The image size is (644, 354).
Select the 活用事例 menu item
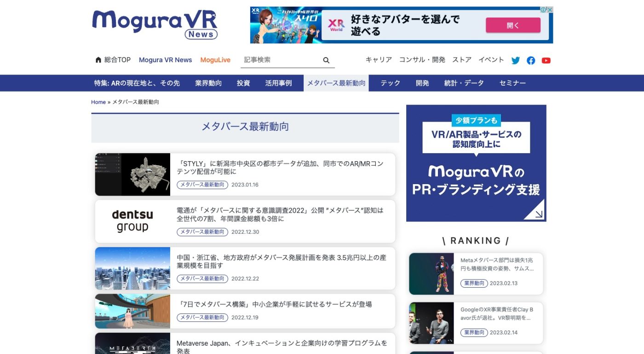click(278, 83)
